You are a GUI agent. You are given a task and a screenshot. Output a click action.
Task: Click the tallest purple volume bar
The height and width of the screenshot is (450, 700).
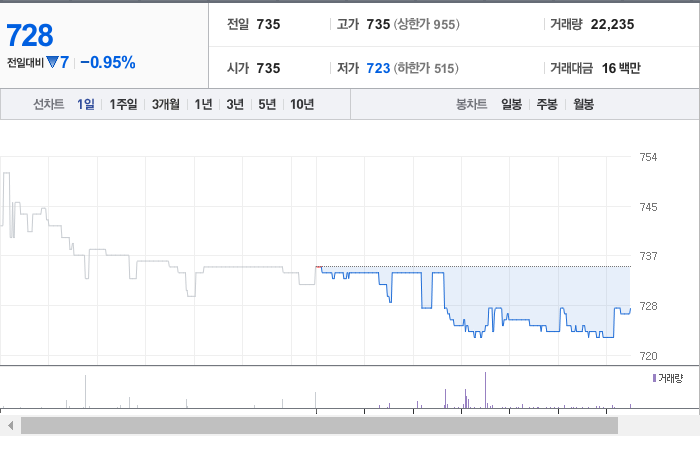[x=485, y=390]
